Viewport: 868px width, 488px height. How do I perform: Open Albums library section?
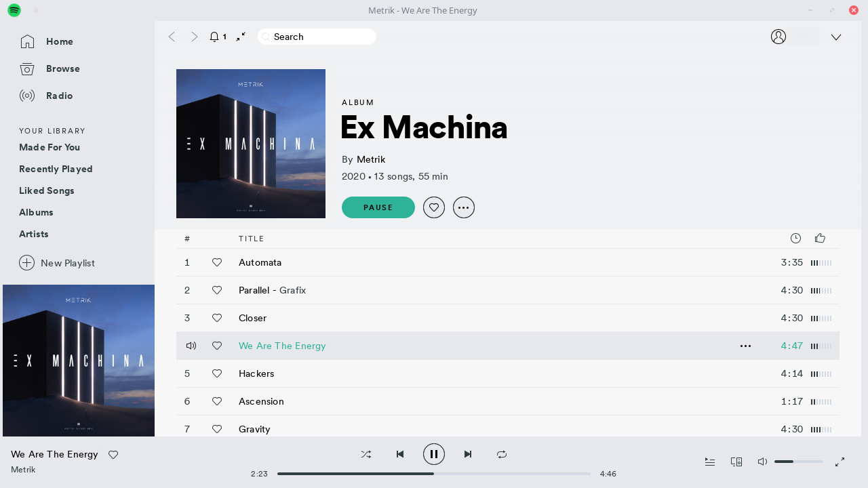36,212
